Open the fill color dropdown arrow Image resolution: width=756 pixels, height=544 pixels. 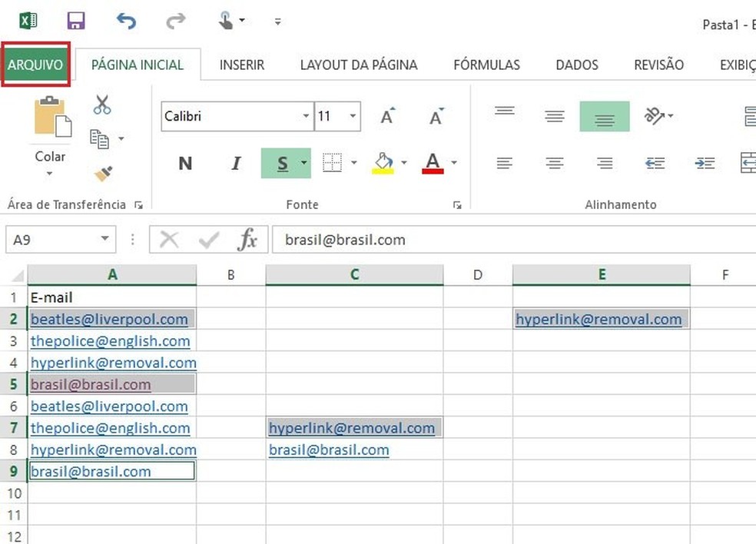coord(403,163)
